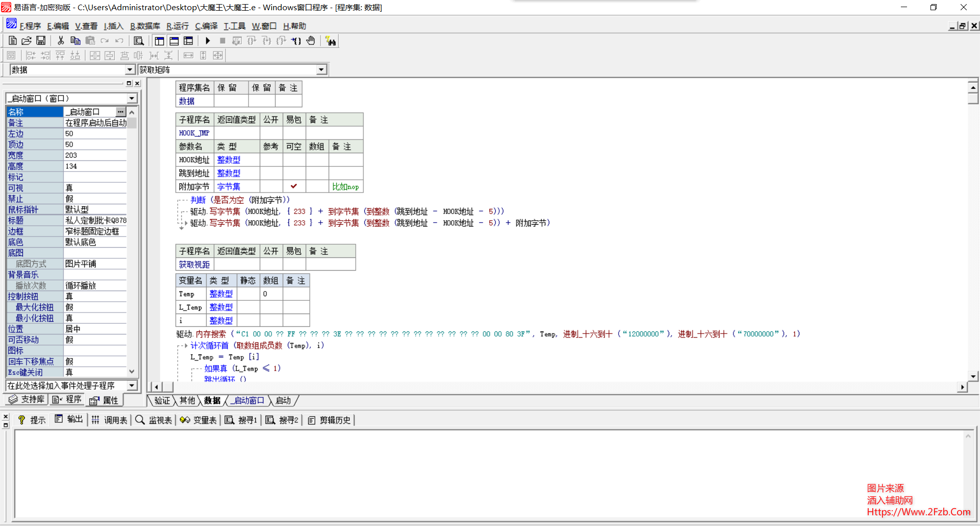Select the 标题 property row

tap(67, 220)
